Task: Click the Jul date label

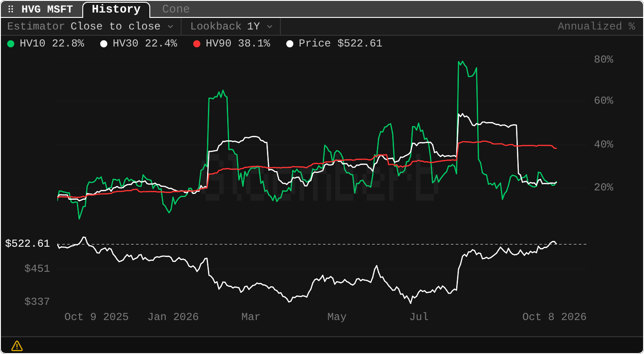Action: 419,317
